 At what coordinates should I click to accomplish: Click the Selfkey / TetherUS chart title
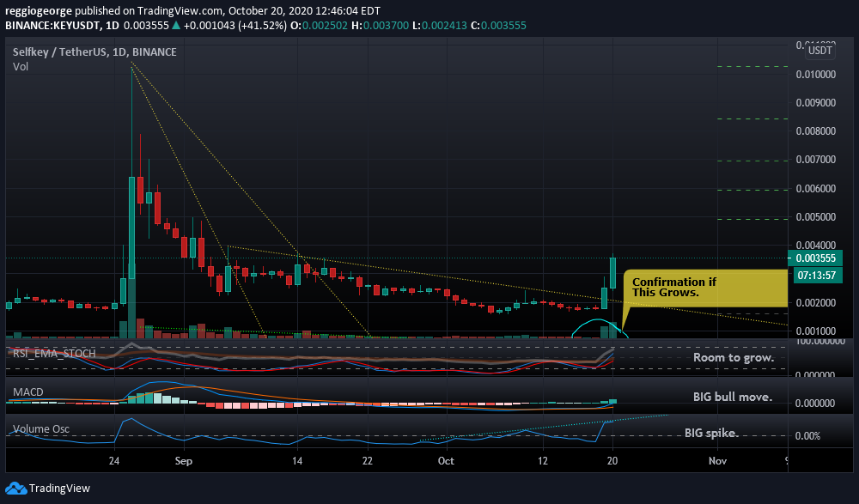tap(94, 52)
